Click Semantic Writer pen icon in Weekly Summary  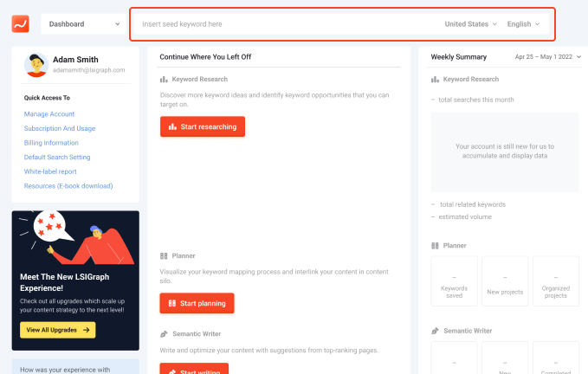435,331
